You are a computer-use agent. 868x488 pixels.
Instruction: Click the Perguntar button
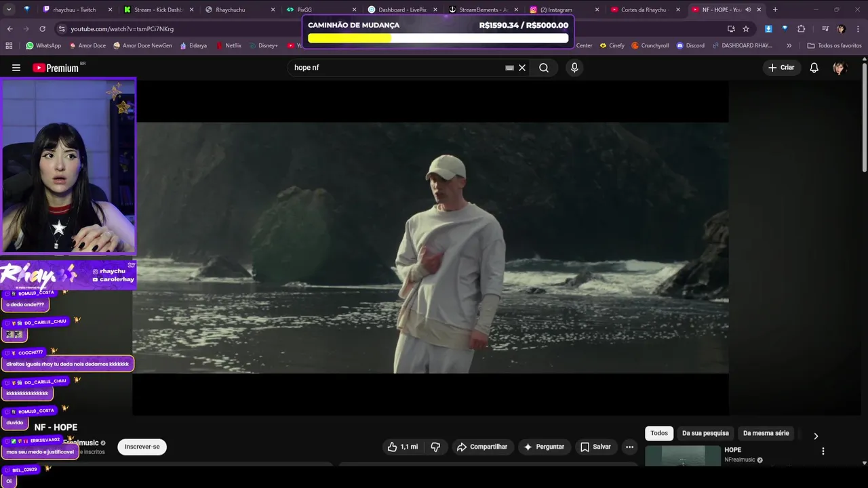(543, 447)
